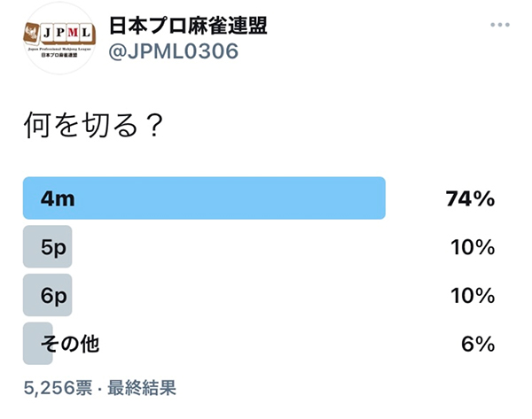Open the three-dot more options menu
The height and width of the screenshot is (419, 532).
500,25
